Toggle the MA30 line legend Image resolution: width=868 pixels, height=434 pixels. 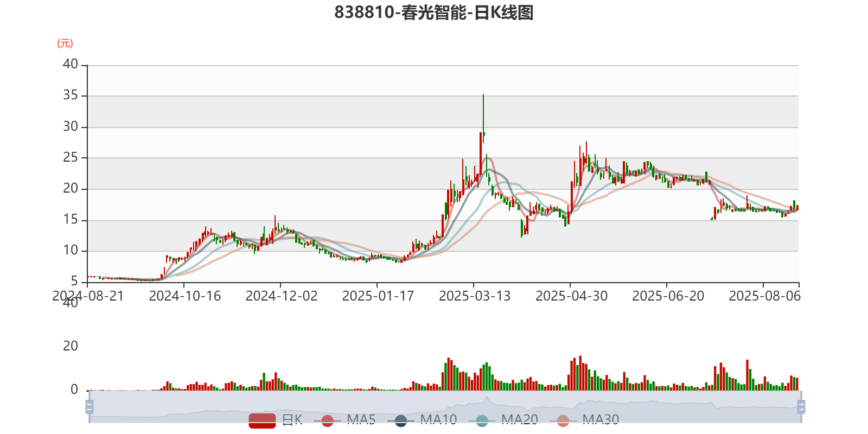coord(584,420)
